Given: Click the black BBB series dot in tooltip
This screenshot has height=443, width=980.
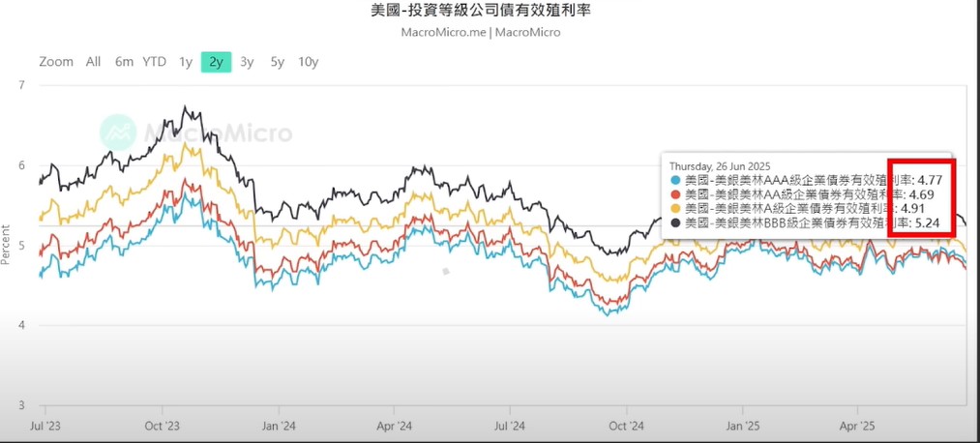Looking at the screenshot, I should tap(675, 222).
